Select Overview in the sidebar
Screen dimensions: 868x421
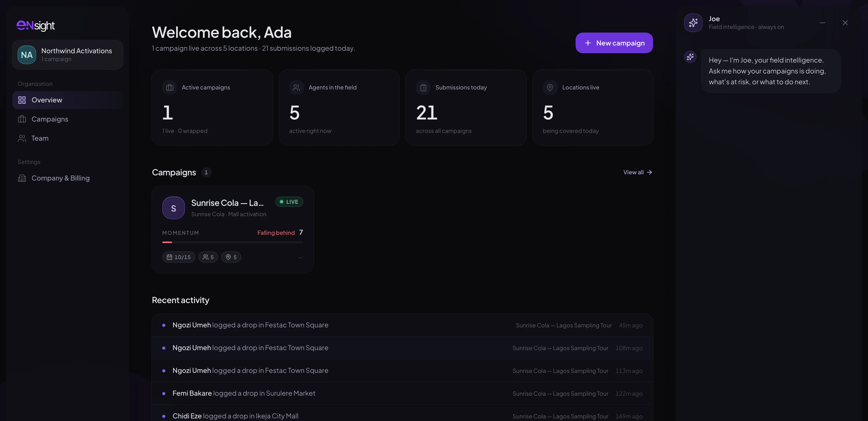click(x=67, y=100)
